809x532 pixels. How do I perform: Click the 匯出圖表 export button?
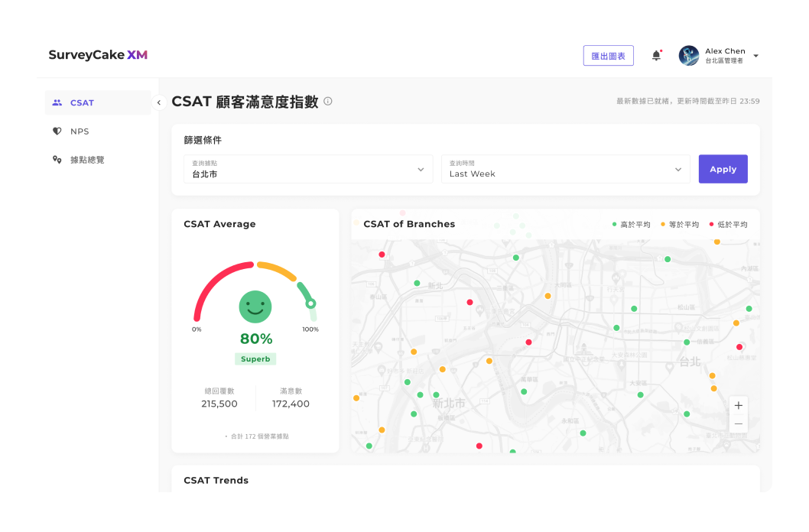click(x=608, y=56)
